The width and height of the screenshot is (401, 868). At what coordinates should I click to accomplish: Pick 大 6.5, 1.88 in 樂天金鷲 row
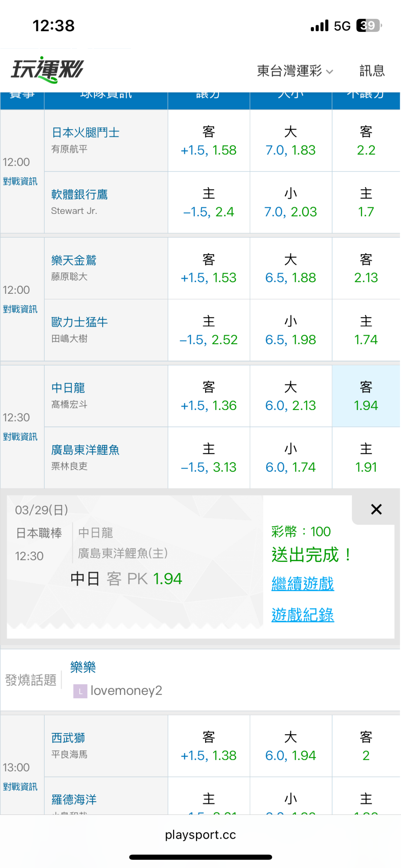[290, 269]
